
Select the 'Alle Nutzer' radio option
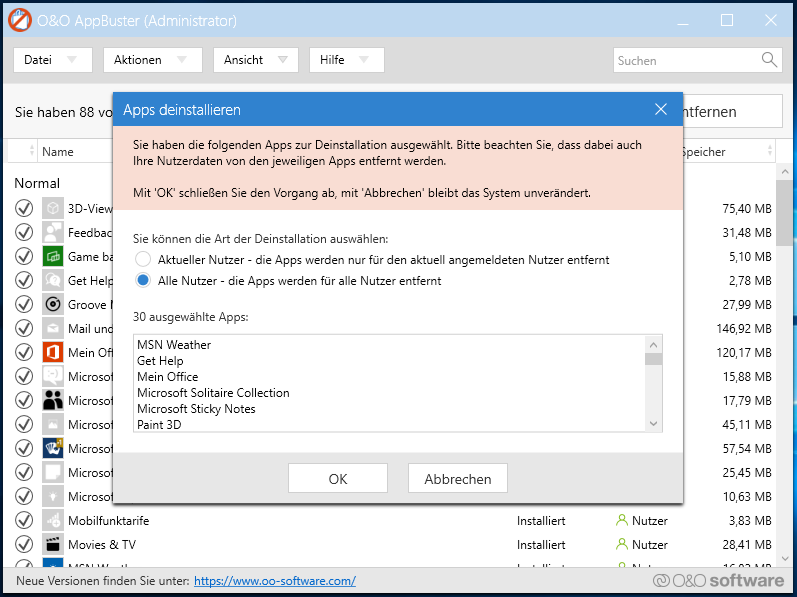[144, 281]
